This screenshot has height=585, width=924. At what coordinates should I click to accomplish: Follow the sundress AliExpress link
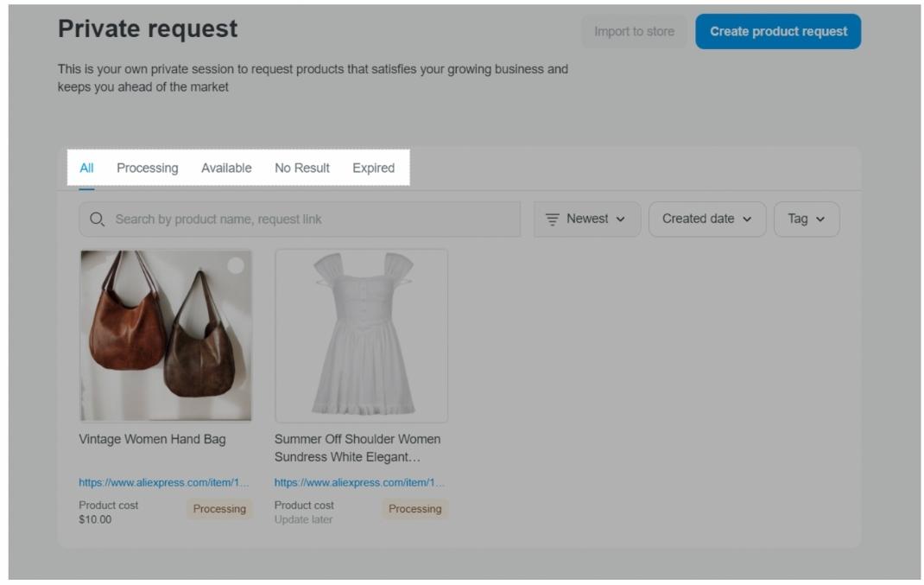(359, 483)
